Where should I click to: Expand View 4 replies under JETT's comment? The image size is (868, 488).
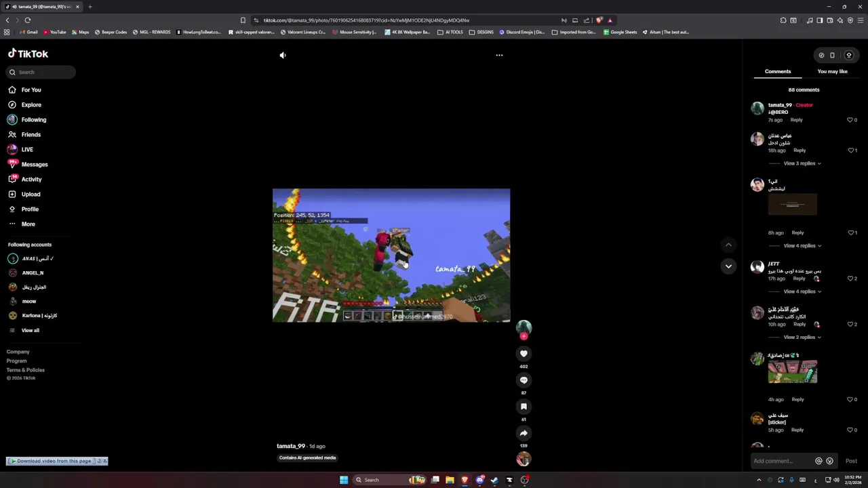(x=802, y=291)
